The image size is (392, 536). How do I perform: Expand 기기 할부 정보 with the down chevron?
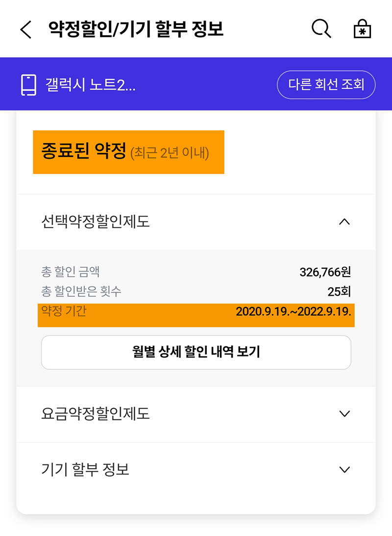point(344,469)
